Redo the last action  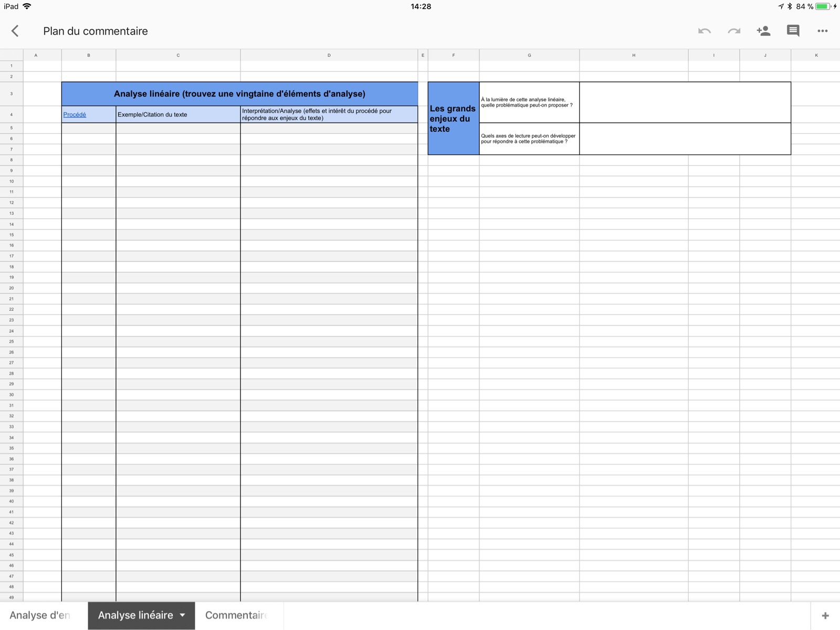point(734,31)
